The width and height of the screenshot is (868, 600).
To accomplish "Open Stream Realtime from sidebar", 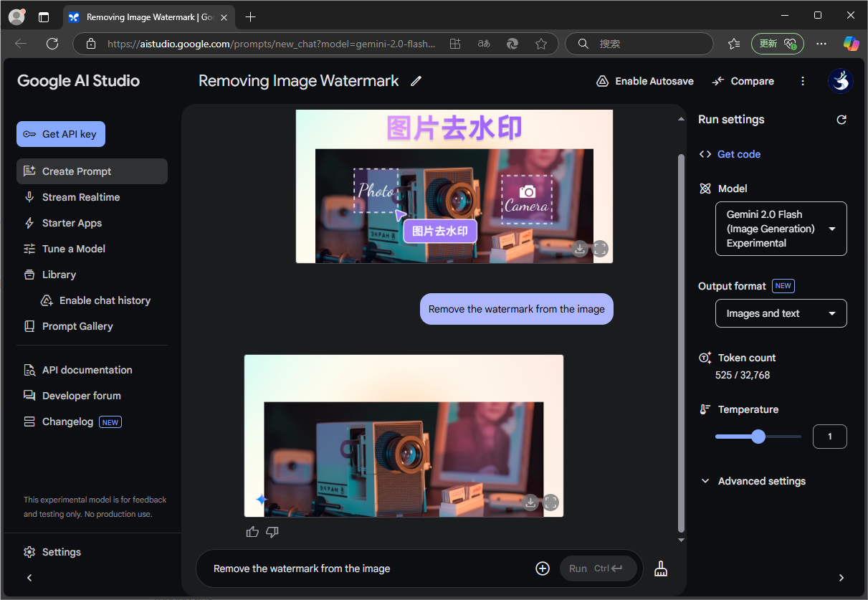I will coord(80,197).
